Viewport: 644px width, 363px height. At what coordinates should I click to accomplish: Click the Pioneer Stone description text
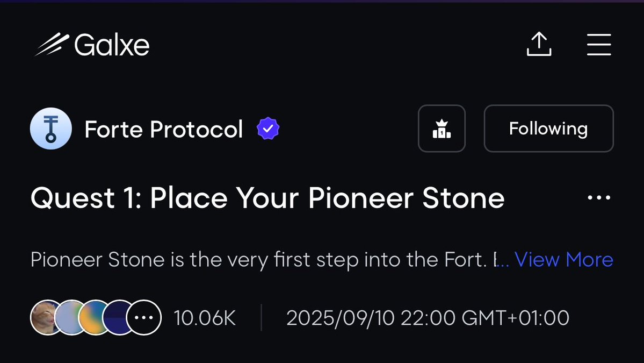pos(263,260)
